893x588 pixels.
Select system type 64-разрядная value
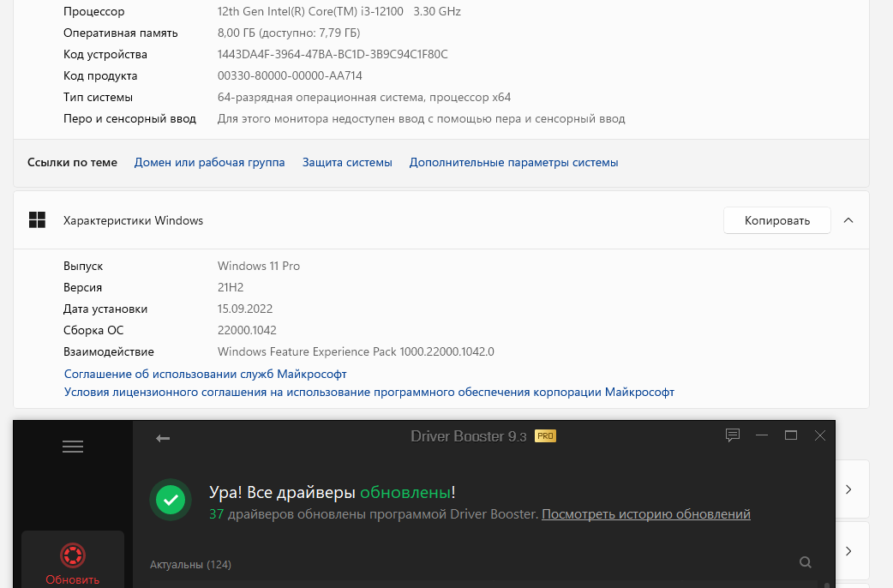click(364, 98)
